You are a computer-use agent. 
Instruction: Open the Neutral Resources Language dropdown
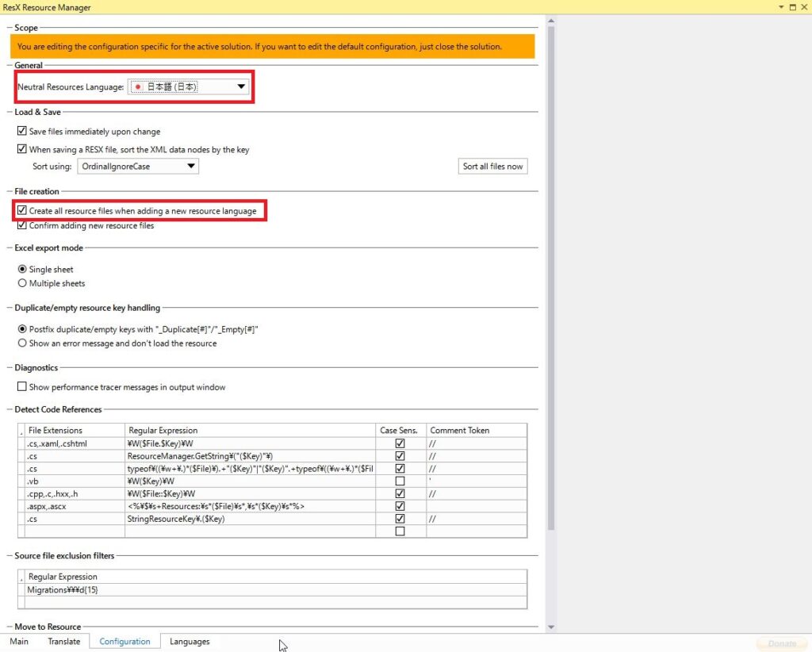pos(241,87)
